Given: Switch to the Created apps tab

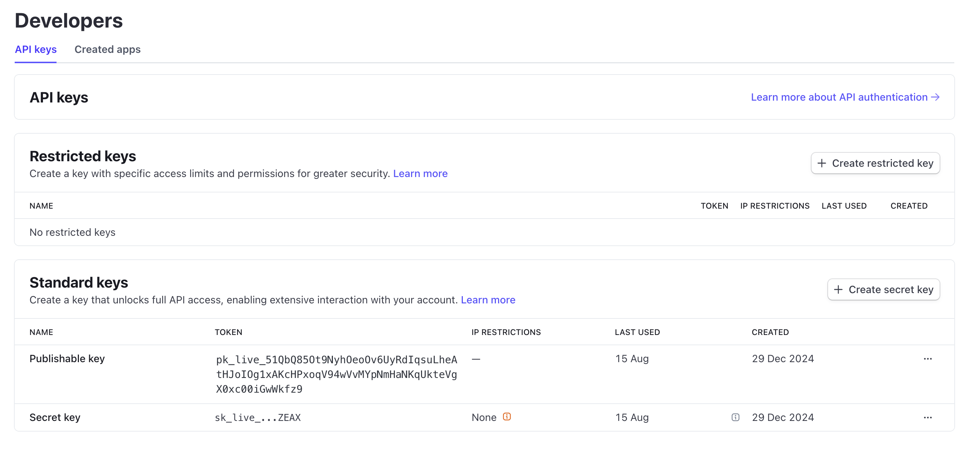Looking at the screenshot, I should [107, 49].
